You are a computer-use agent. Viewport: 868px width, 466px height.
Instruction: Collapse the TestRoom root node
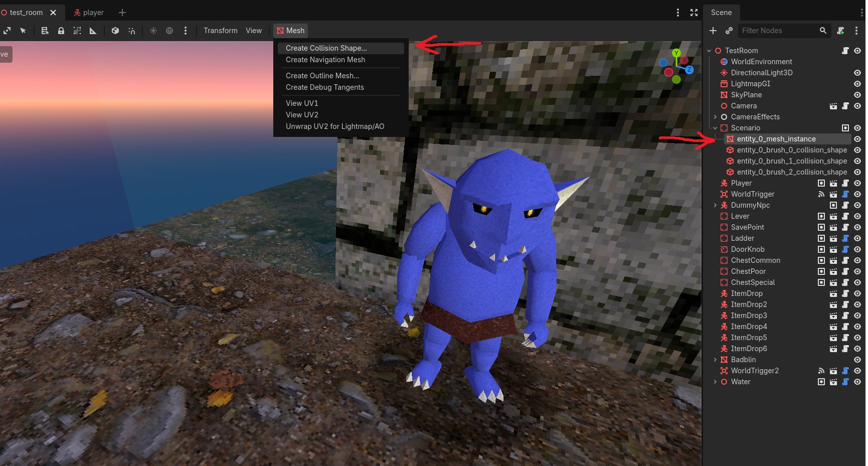[x=709, y=51]
